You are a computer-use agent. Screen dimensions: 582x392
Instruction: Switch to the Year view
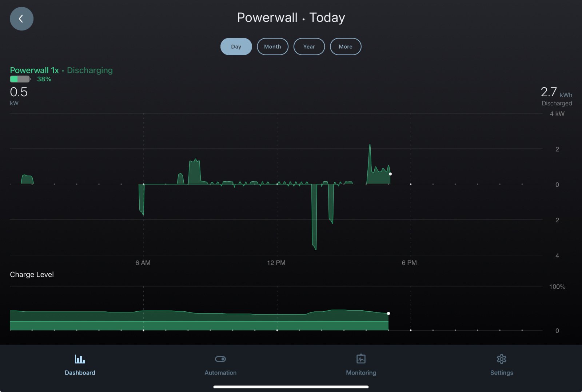point(309,47)
